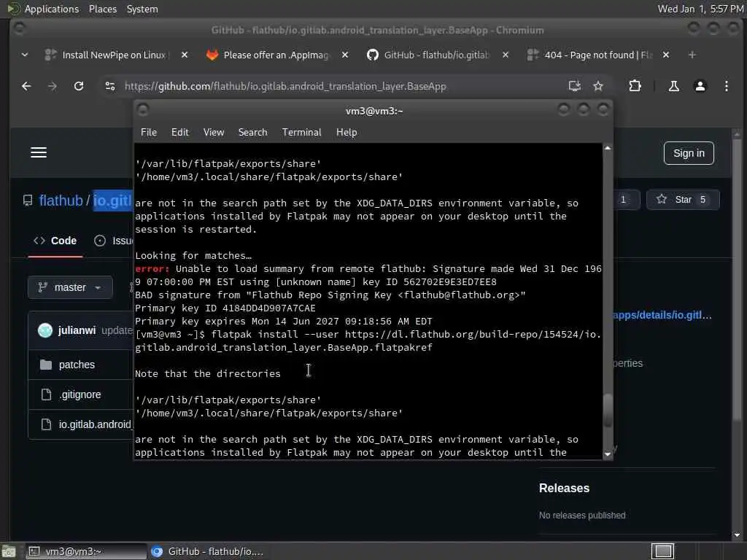Screen dimensions: 747x560
Task: Go back with the Chromium back arrow
Action: coord(26,86)
